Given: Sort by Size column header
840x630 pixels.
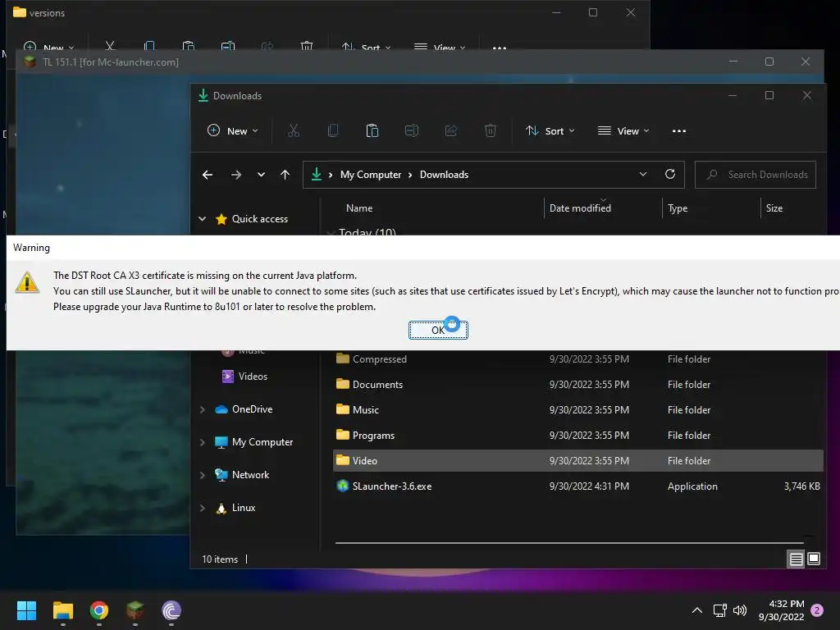Looking at the screenshot, I should (x=774, y=208).
